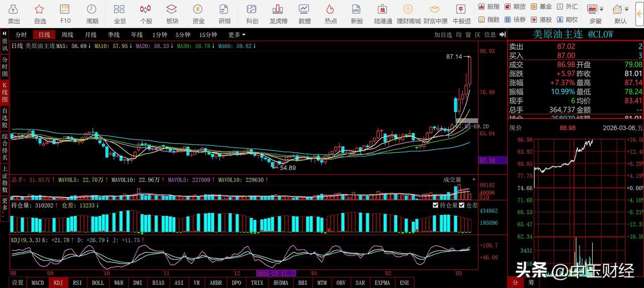
Task: Open the 债券 bonds shortcut
Action: pyautogui.click(x=515, y=20)
